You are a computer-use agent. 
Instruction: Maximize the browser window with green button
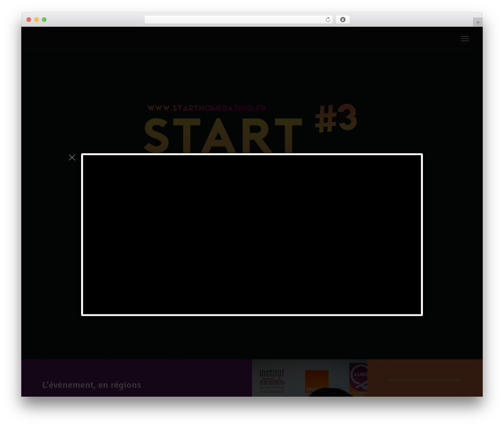click(44, 20)
